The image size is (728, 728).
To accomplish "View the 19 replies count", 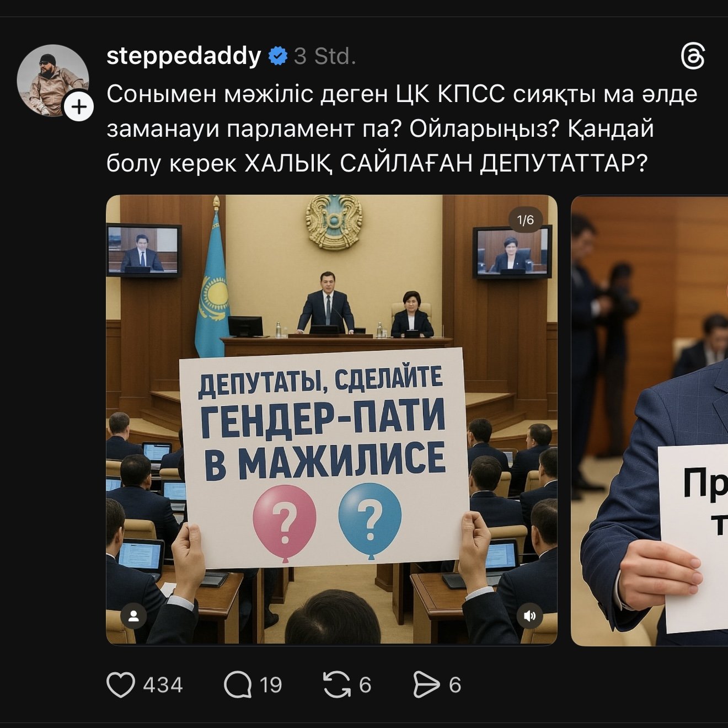I will point(271,685).
